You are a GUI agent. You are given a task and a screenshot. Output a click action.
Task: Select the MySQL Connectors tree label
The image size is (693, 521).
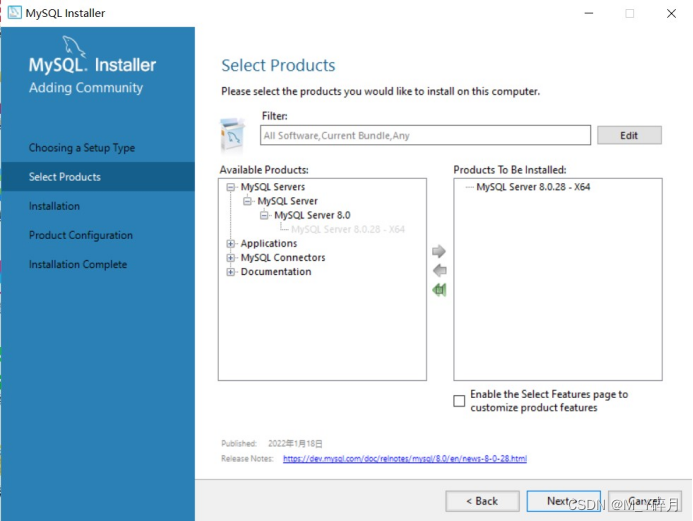283,258
